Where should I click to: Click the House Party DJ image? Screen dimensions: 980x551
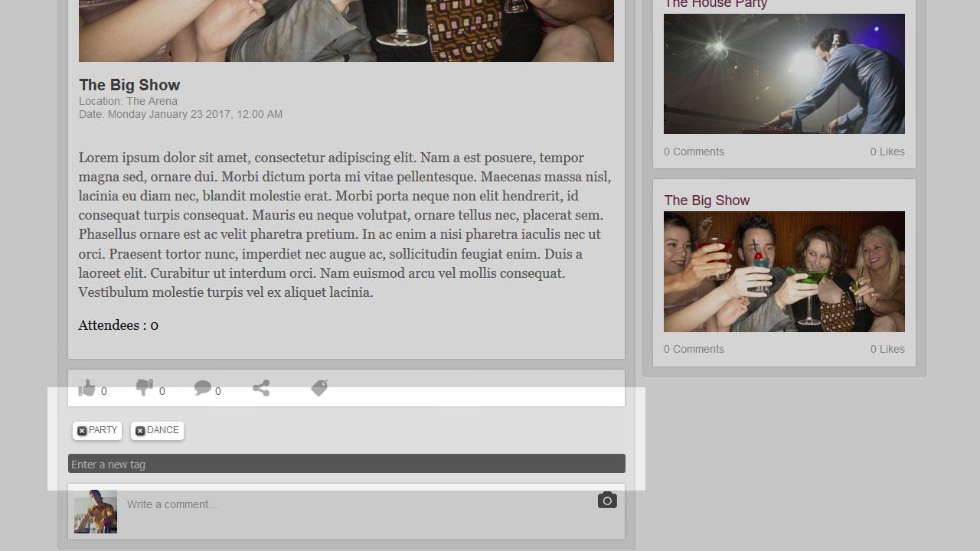784,73
